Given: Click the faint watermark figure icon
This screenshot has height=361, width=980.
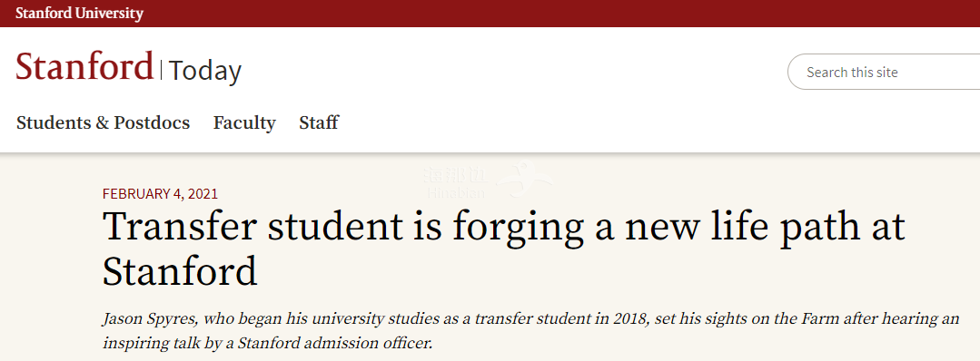Looking at the screenshot, I should [525, 177].
